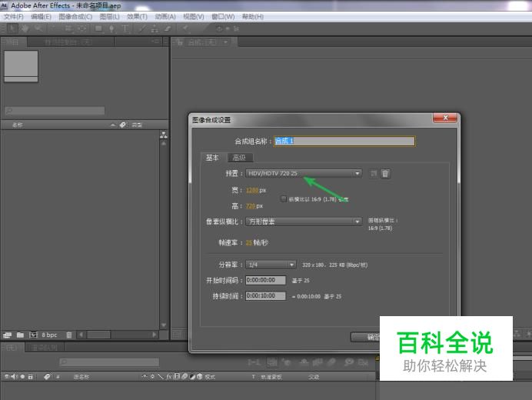Click the save preset icon beside preset dropdown

[374, 174]
